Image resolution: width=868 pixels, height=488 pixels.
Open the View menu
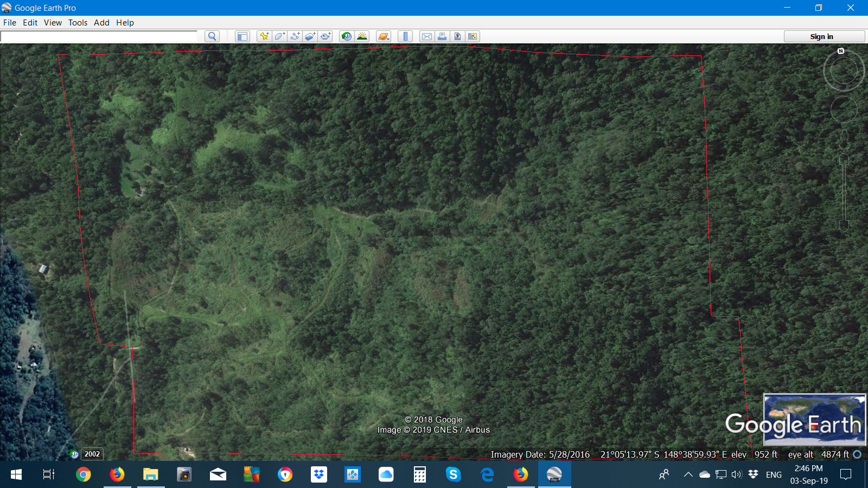(x=53, y=23)
